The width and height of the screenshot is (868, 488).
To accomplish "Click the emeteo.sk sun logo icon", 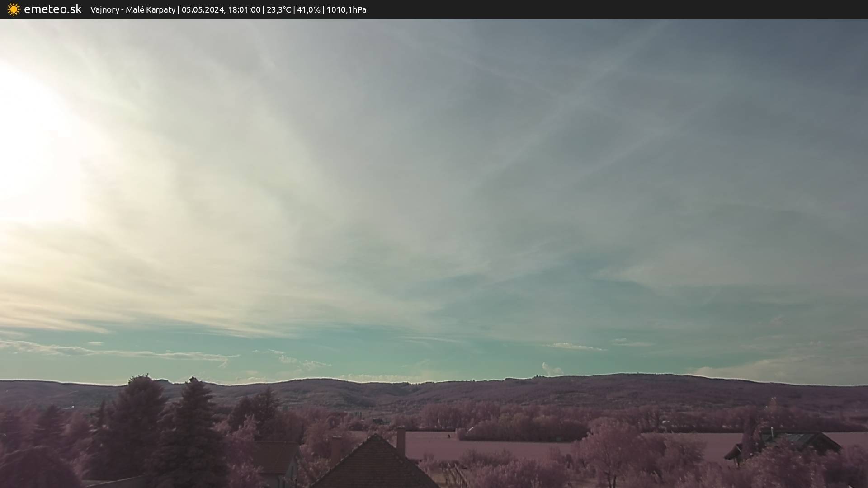I will pyautogui.click(x=14, y=9).
